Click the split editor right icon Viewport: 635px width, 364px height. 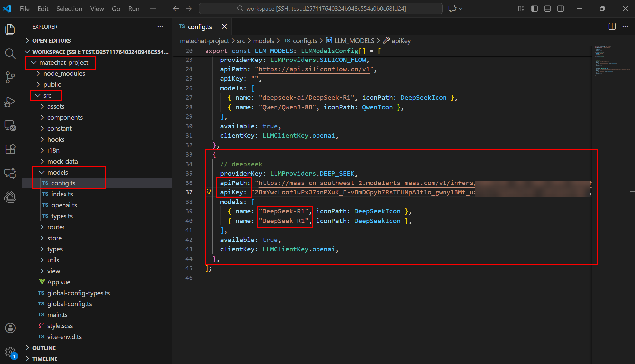(612, 27)
